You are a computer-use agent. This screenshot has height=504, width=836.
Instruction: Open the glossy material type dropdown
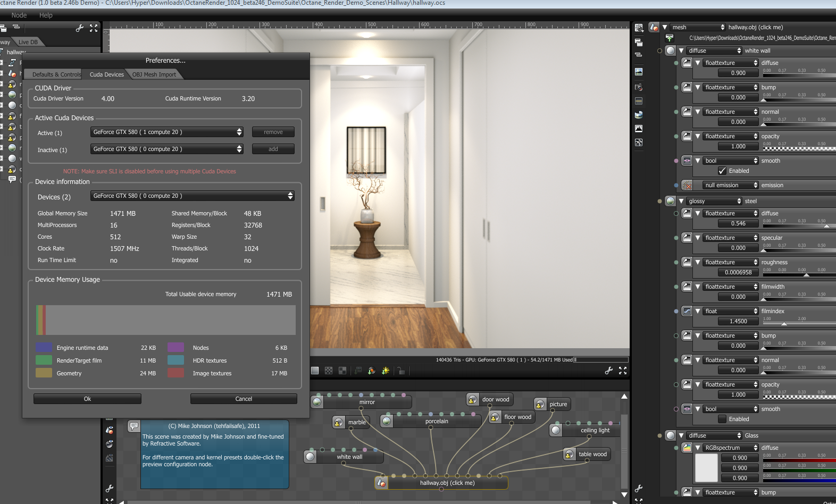[x=714, y=201]
